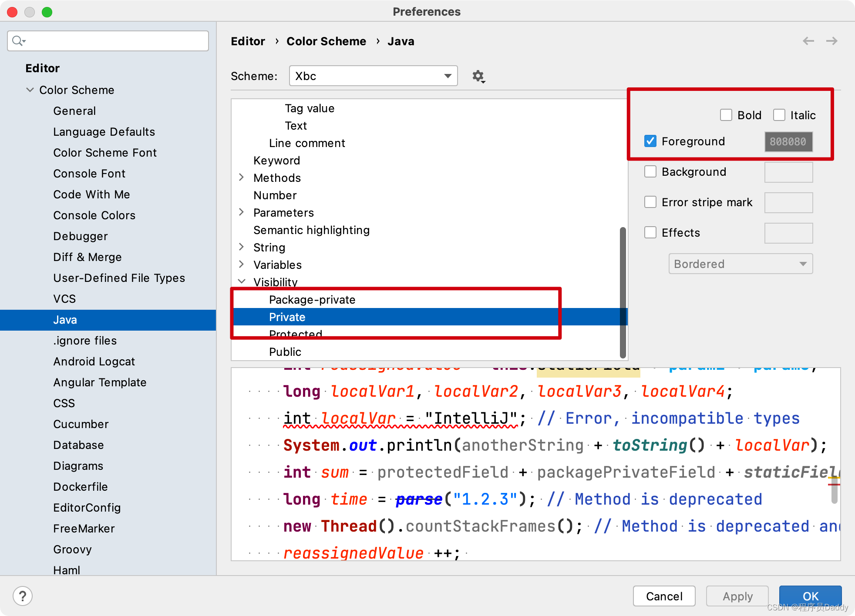Image resolution: width=855 pixels, height=616 pixels.
Task: Open the help question mark button
Action: [x=23, y=596]
